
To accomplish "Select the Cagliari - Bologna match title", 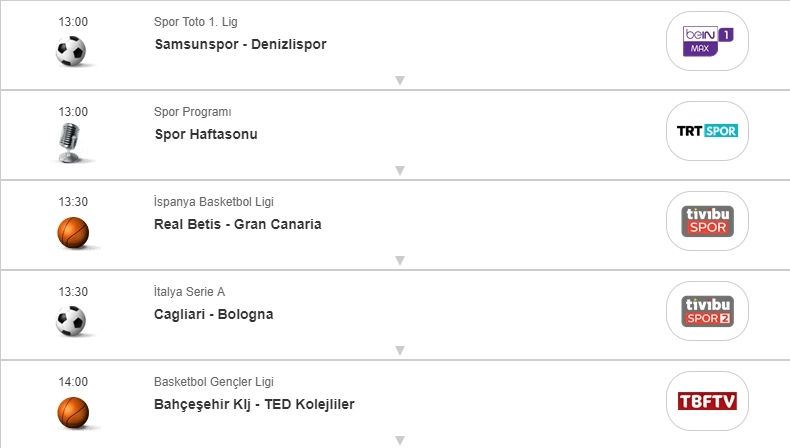I will 214,315.
